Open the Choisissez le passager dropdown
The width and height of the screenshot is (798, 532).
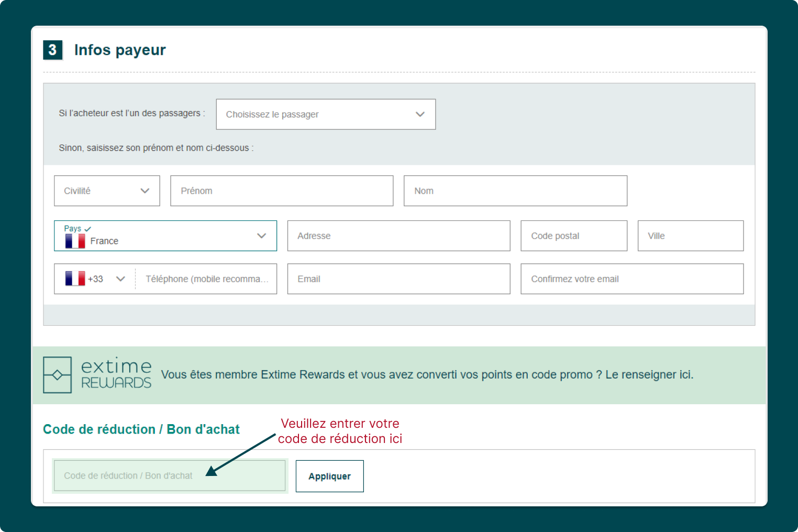click(325, 114)
